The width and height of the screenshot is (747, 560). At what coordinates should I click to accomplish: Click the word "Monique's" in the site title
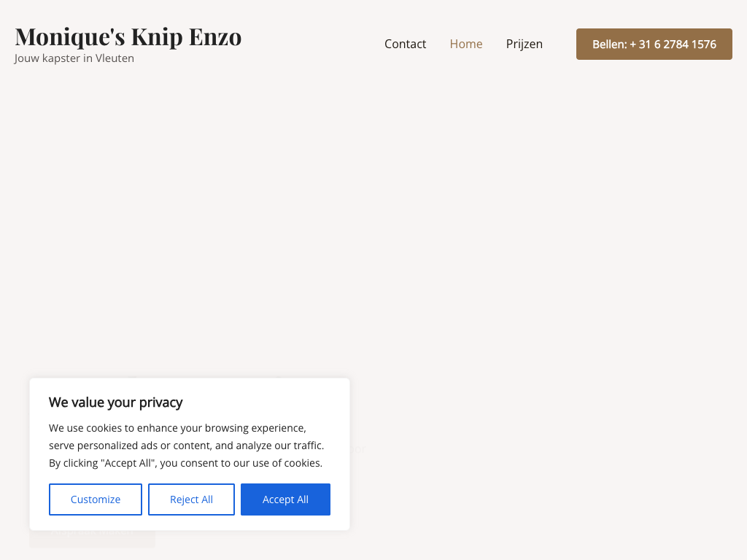pos(70,36)
